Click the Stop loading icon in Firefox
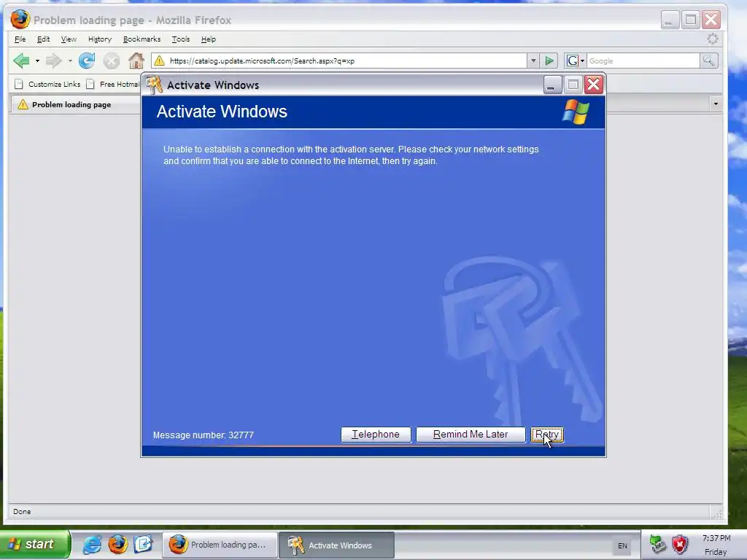Image resolution: width=747 pixels, height=560 pixels. (x=112, y=61)
